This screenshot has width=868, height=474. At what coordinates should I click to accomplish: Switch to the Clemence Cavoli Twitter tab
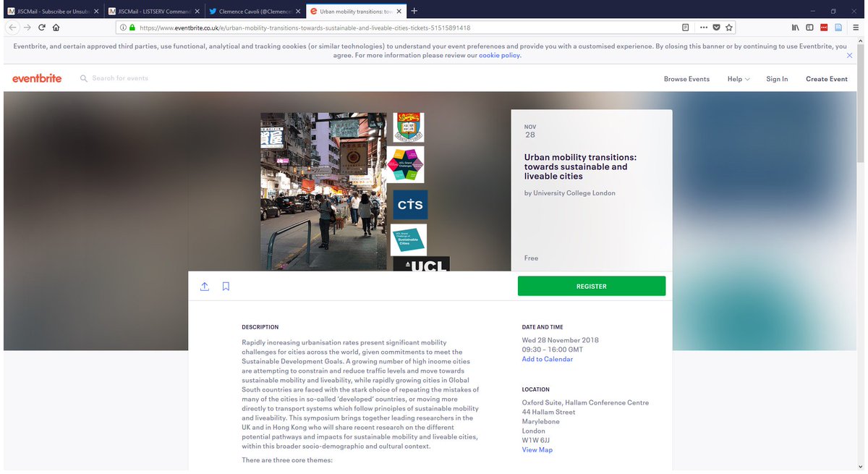tap(254, 11)
